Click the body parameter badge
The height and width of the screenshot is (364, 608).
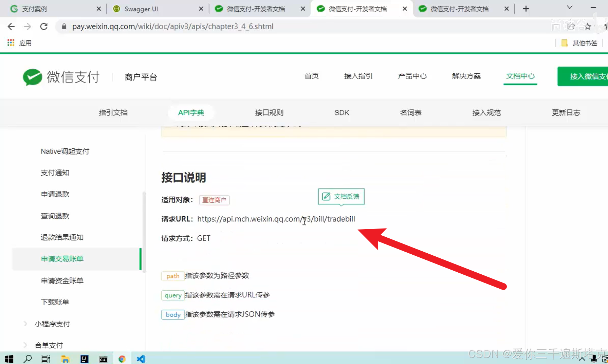click(173, 315)
